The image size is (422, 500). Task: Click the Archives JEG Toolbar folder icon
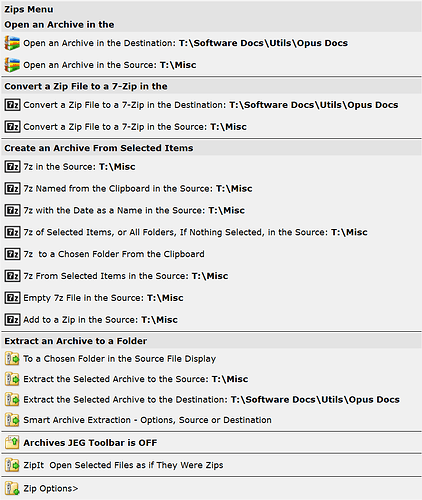pyautogui.click(x=12, y=443)
